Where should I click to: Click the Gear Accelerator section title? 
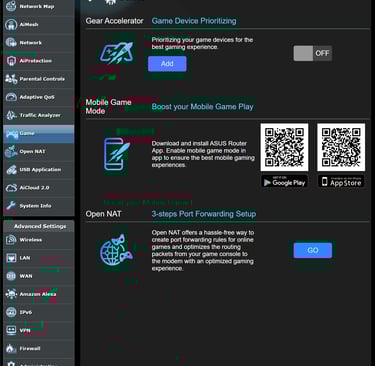click(x=114, y=21)
